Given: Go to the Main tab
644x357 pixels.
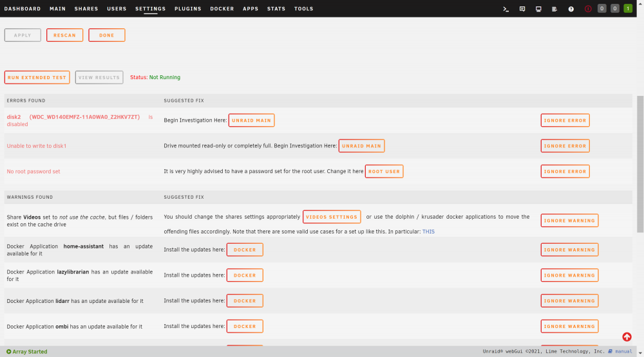Looking at the screenshot, I should tap(57, 8).
